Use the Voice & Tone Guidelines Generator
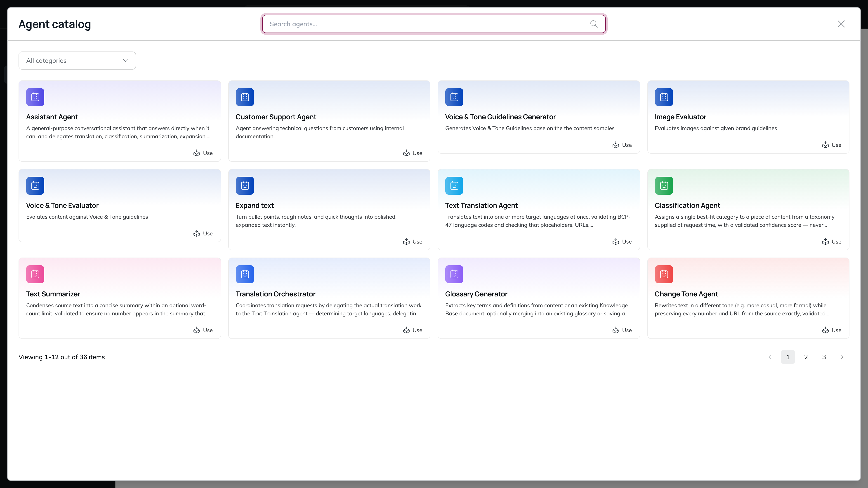Image resolution: width=868 pixels, height=488 pixels. point(622,145)
